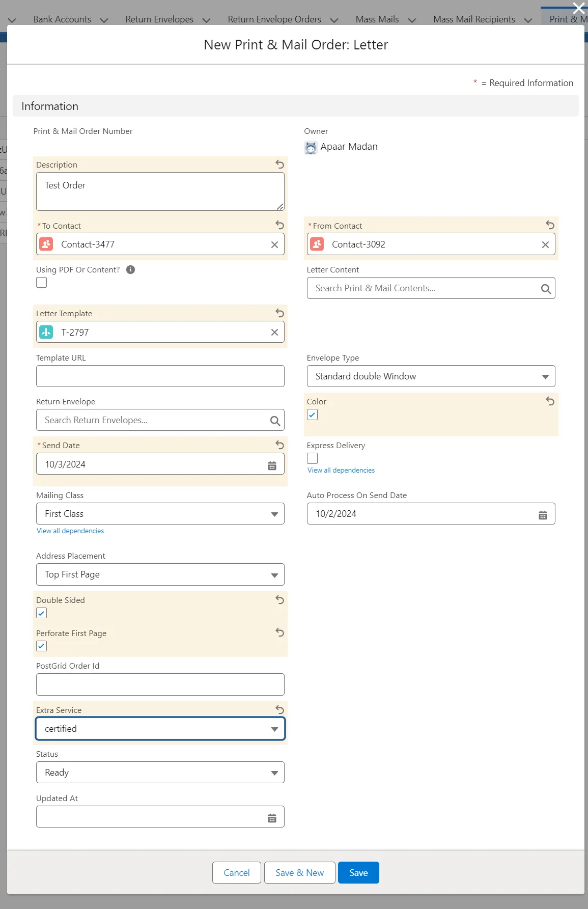Clear the From Contact selection
This screenshot has width=588, height=909.
click(545, 244)
